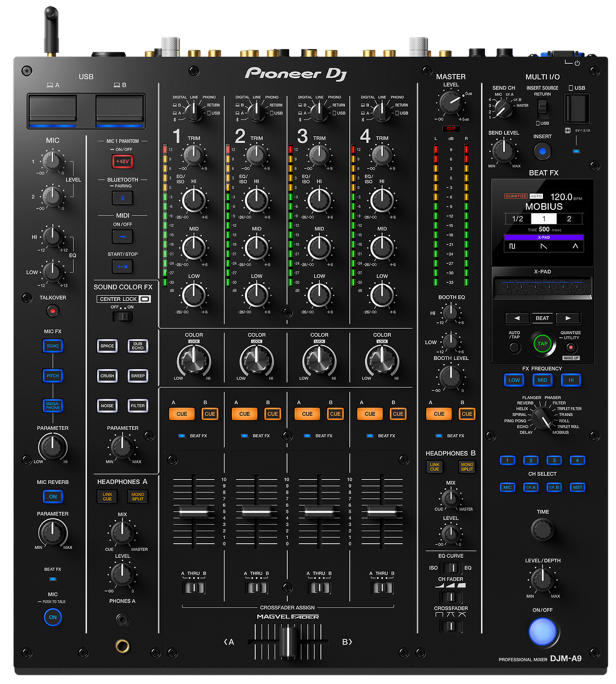
Task: Turn on MIC REVERB
Action: (53, 496)
